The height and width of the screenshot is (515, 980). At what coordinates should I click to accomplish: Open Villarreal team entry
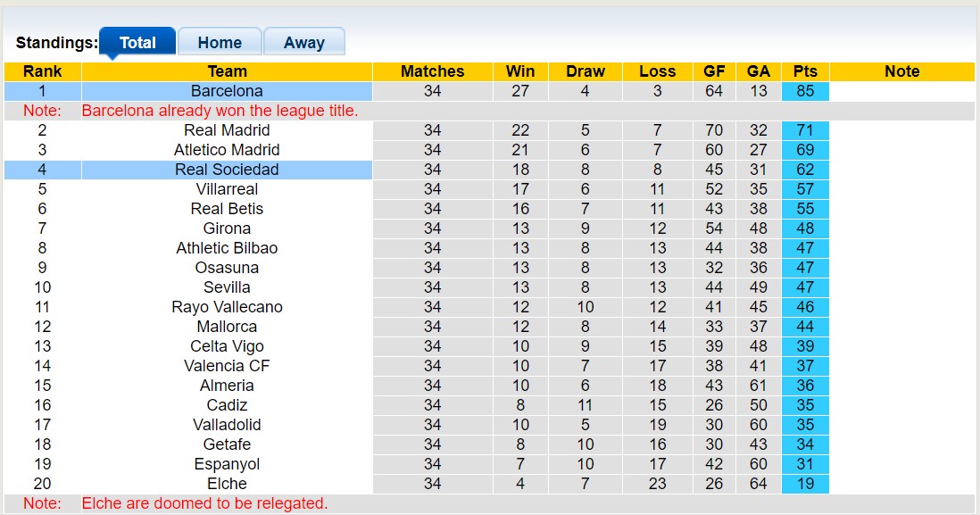coord(227,189)
